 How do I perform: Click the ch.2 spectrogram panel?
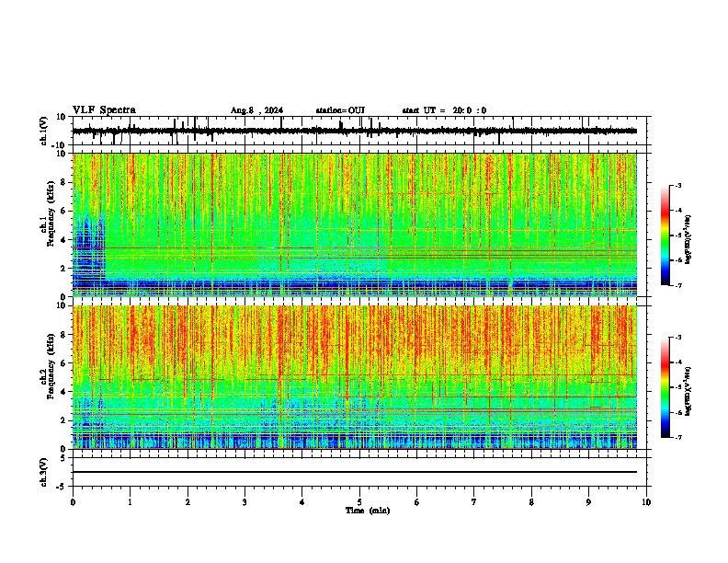[355, 377]
